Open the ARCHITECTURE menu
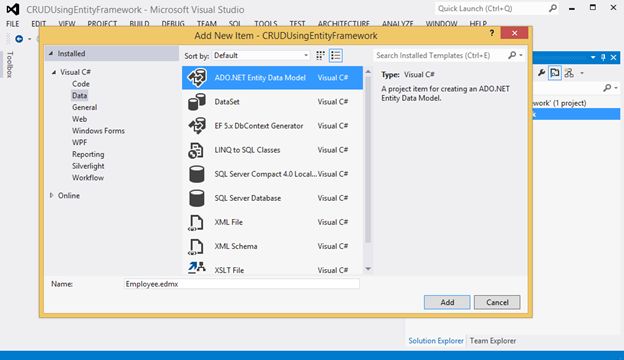Screen dimensions: 624x360 [x=343, y=23]
